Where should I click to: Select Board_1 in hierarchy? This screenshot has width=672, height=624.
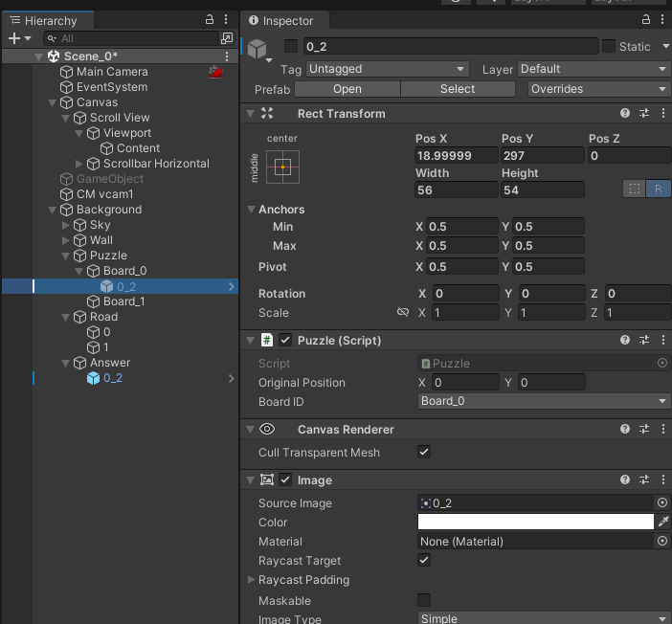pyautogui.click(x=123, y=301)
